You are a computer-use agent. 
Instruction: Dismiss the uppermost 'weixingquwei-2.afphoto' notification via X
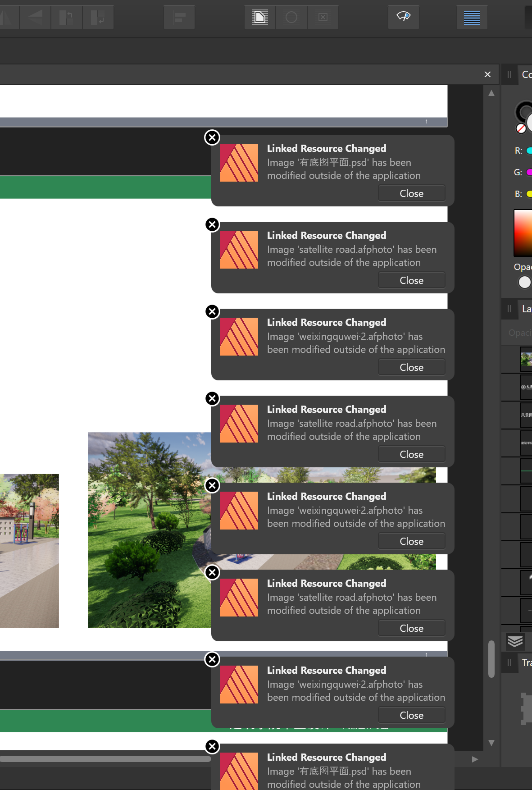[x=212, y=311]
